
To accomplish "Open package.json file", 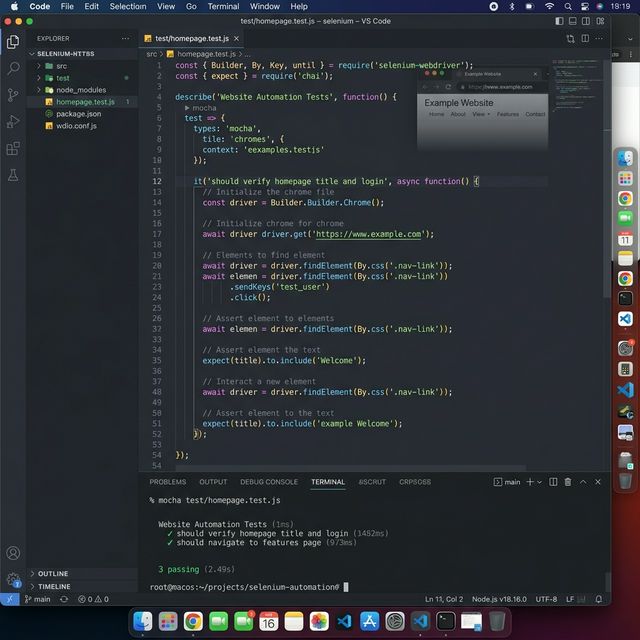I will [78, 114].
